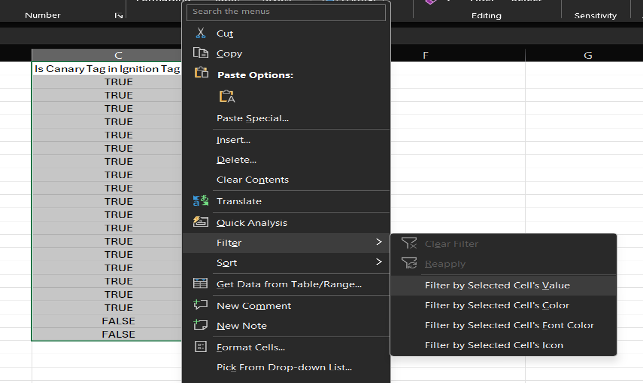
Task: Click the New Note icon
Action: [x=200, y=325]
